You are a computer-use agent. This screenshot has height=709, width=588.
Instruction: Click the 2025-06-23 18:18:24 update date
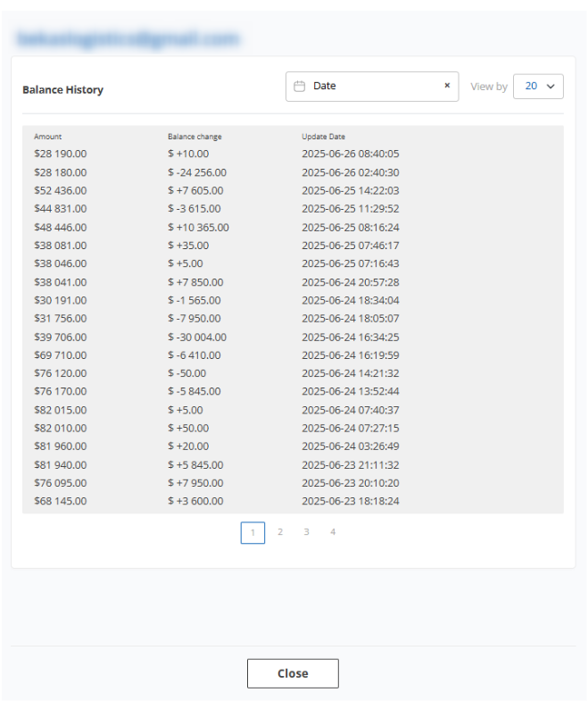pyautogui.click(x=350, y=501)
